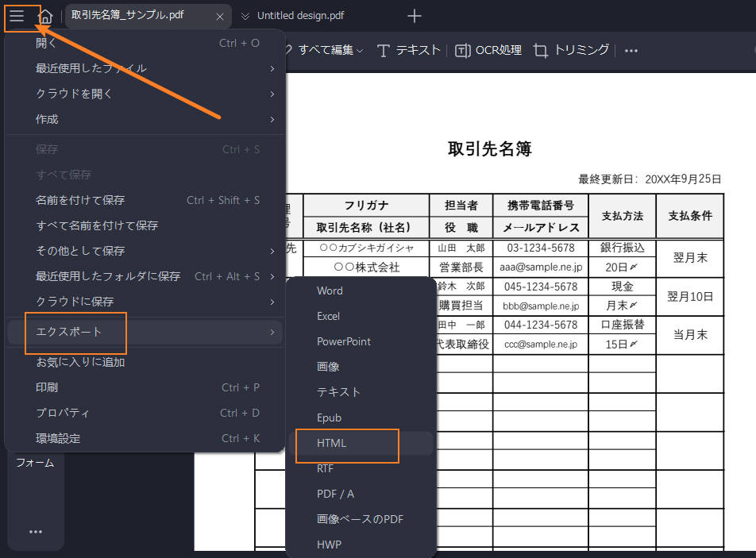Image resolution: width=756 pixels, height=558 pixels.
Task: Open more toolbar tools via ellipsis icon
Action: (631, 49)
